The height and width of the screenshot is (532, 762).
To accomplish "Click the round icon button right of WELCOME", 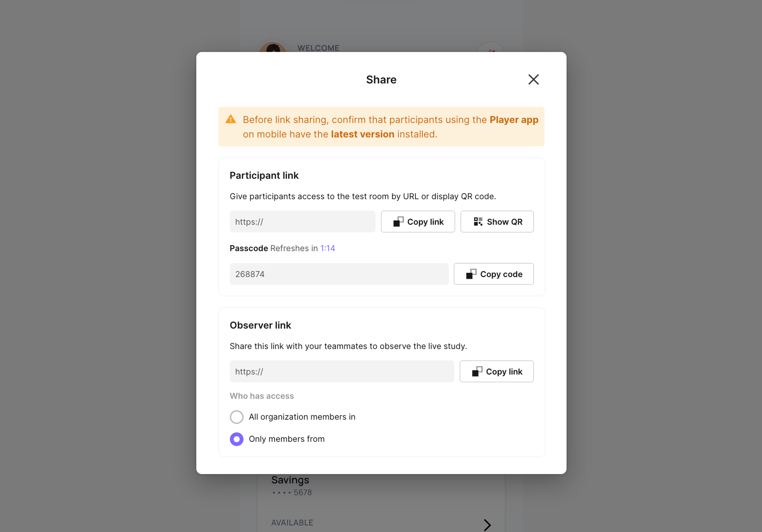I will click(x=490, y=47).
